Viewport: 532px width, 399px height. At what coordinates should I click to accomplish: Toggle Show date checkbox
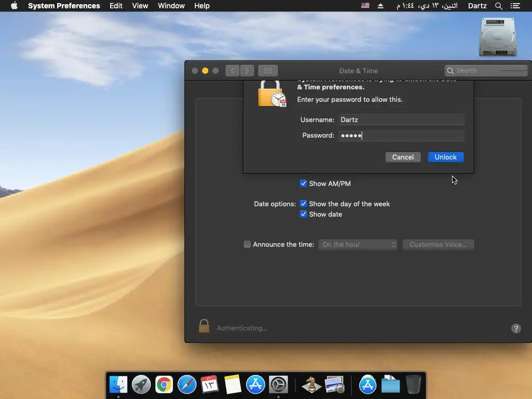303,214
